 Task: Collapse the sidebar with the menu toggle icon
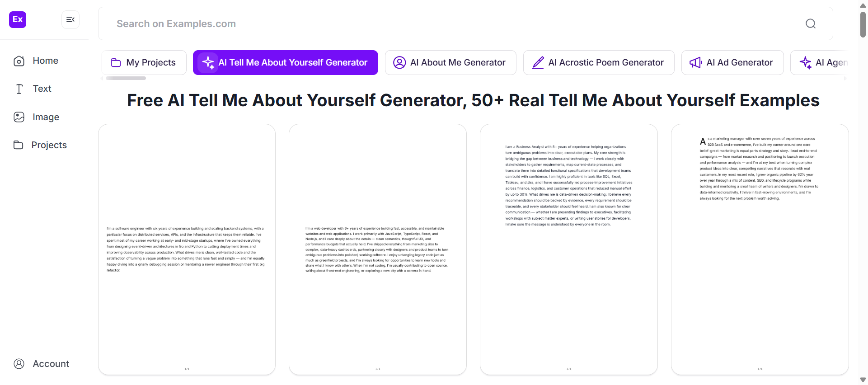tap(70, 19)
